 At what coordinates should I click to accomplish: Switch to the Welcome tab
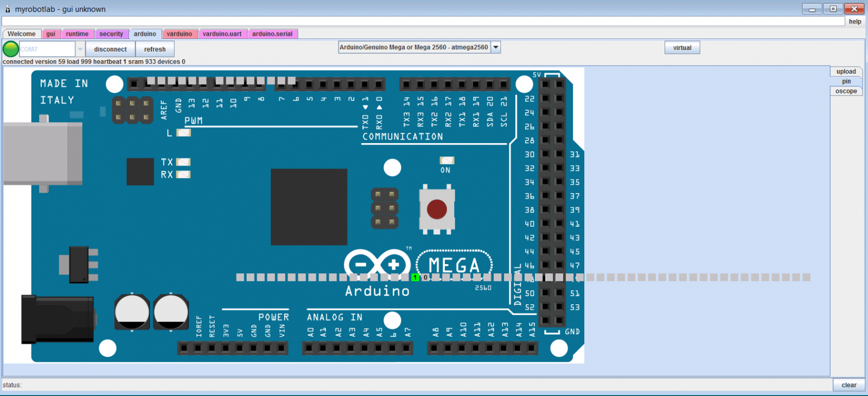pos(22,34)
